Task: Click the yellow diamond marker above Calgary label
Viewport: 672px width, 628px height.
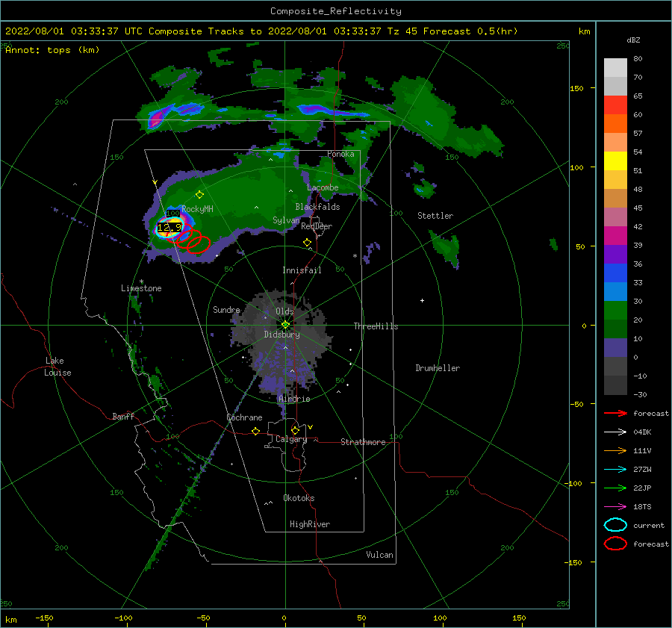Action: point(295,430)
